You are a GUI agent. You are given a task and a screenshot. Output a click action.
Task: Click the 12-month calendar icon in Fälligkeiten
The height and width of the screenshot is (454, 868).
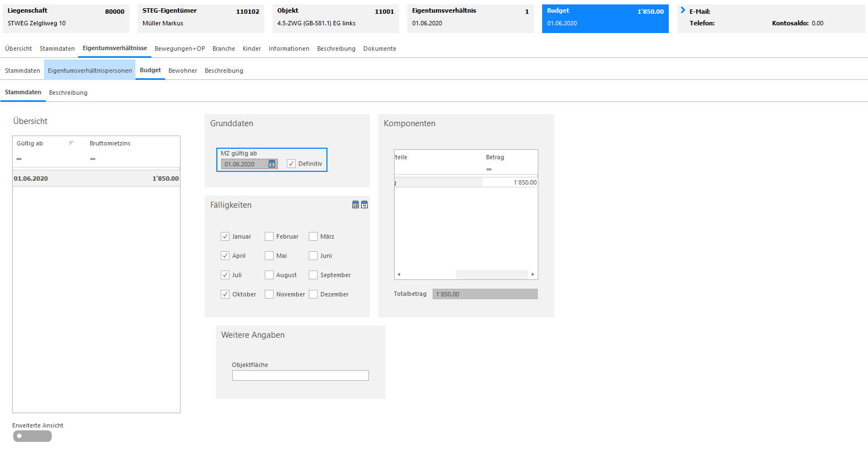coord(356,204)
